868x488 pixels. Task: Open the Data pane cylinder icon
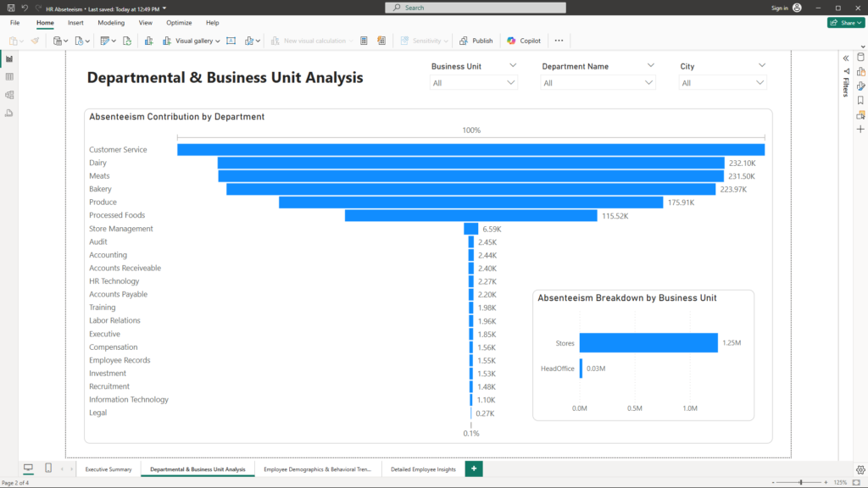860,58
